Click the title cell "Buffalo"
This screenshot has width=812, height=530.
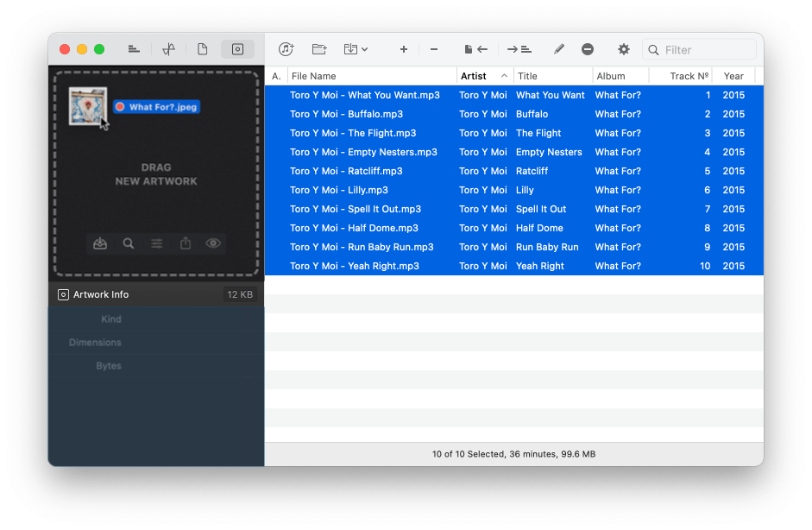(x=532, y=114)
